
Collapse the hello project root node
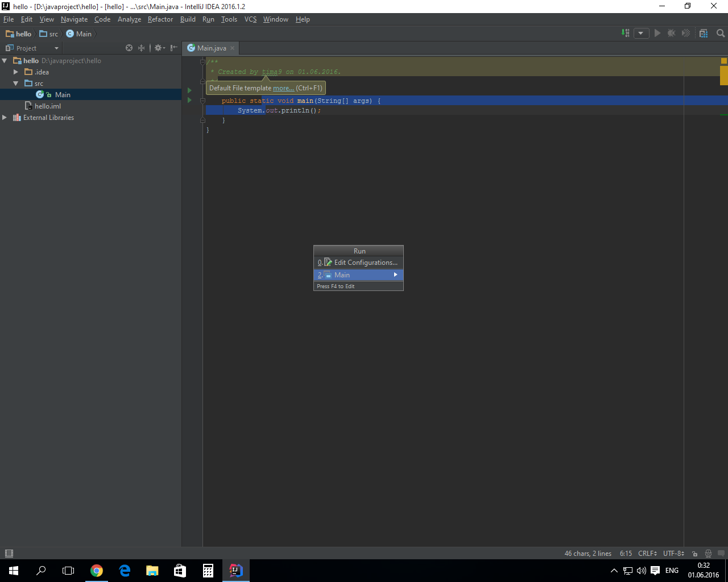(5, 61)
